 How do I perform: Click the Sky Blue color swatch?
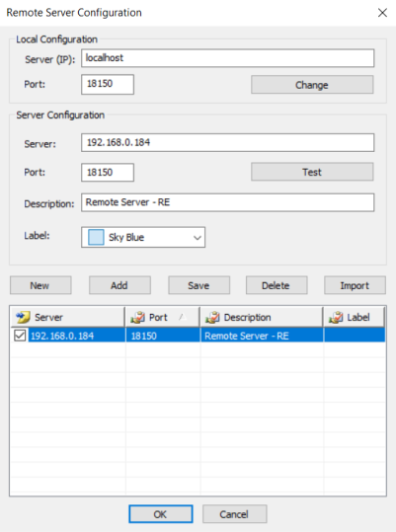click(x=96, y=237)
